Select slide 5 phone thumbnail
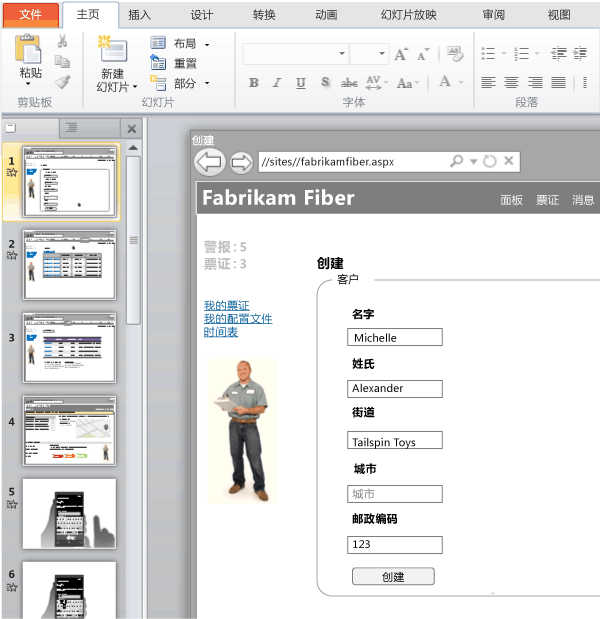This screenshot has width=600, height=619. point(69,514)
